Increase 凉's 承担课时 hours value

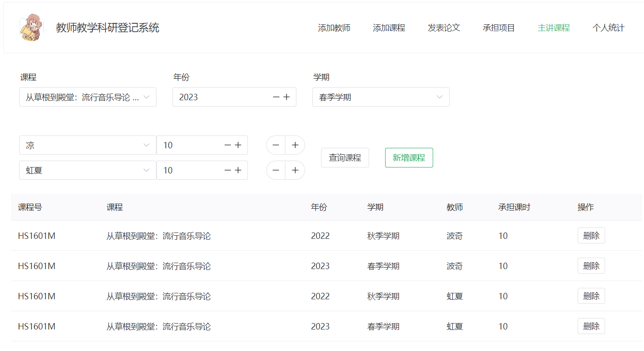tap(238, 145)
